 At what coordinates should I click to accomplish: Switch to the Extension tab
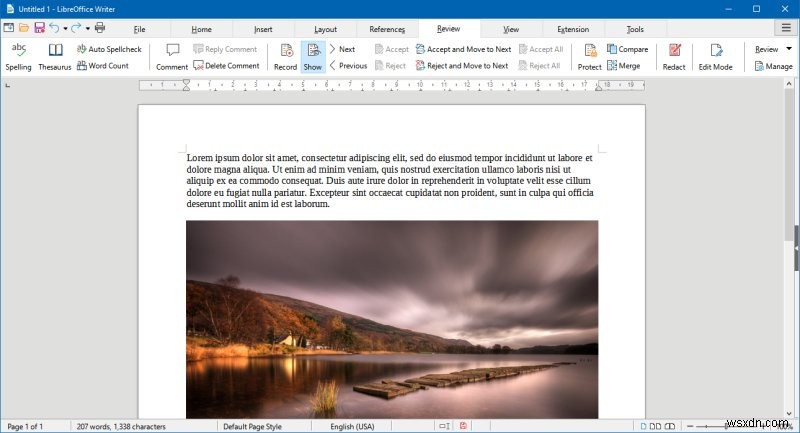[573, 29]
